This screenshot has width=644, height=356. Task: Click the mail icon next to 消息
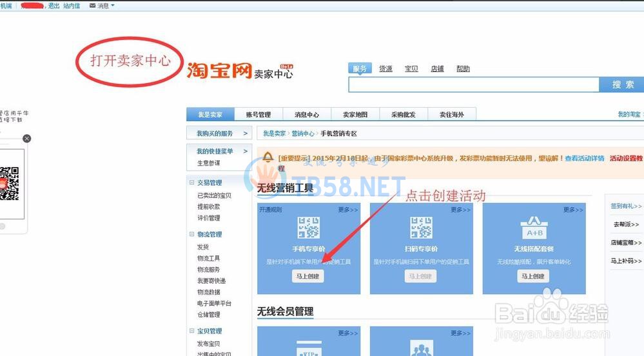point(92,6)
